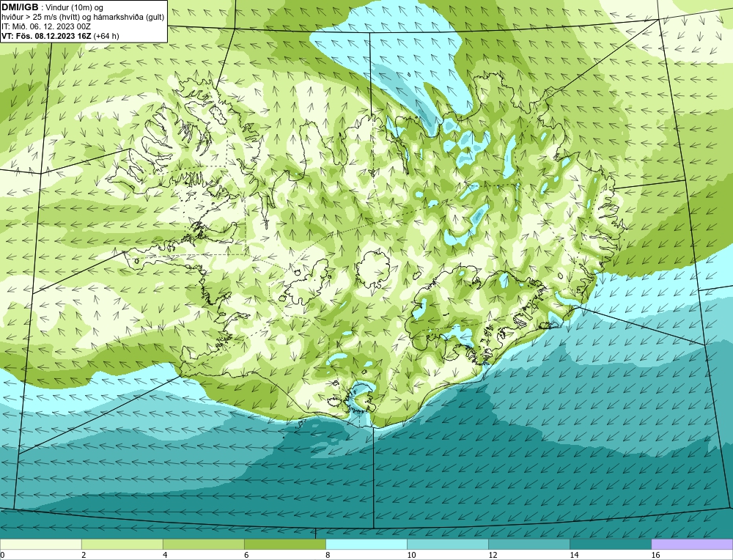
Task: Click the pale yellow 0–2 m/s legend swatch
Action: coord(40,544)
